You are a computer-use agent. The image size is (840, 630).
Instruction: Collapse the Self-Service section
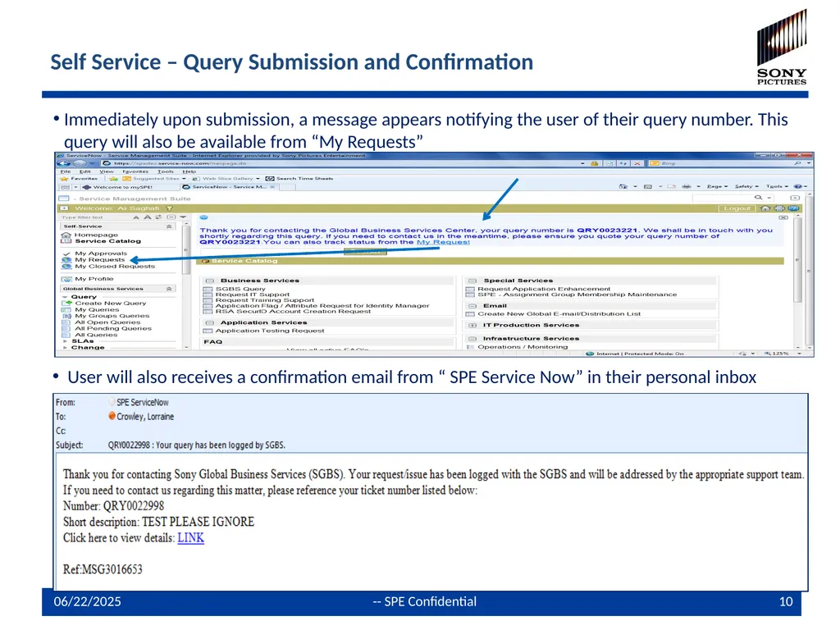point(169,226)
